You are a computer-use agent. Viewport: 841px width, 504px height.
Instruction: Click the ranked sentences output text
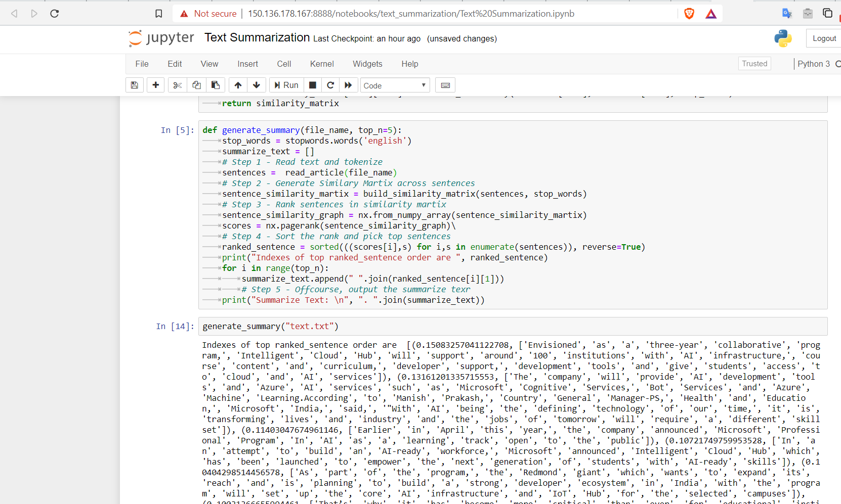pyautogui.click(x=511, y=422)
